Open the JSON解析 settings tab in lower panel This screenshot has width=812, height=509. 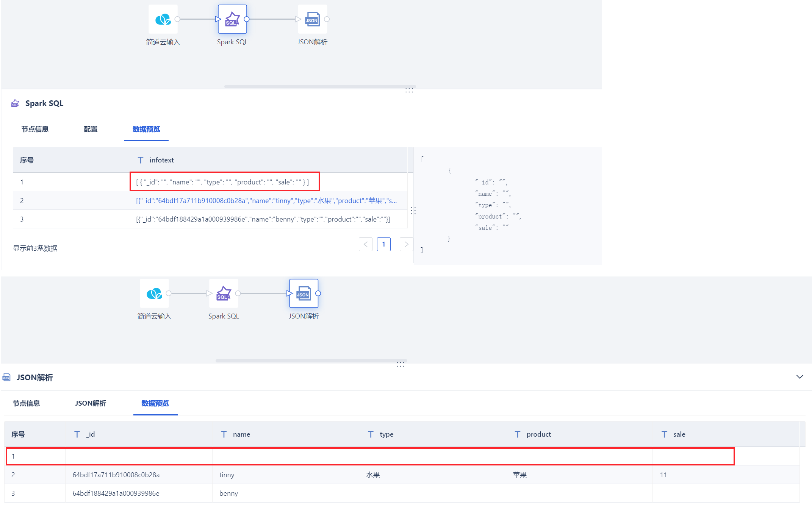(x=91, y=403)
